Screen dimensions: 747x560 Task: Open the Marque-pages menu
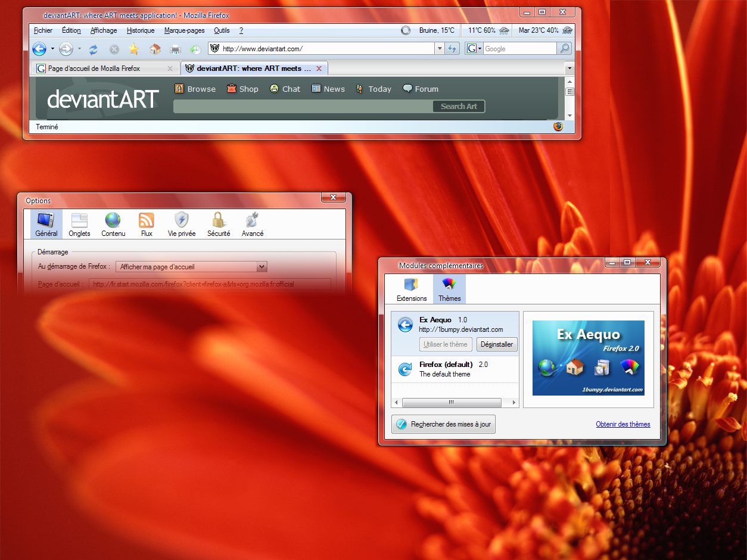[x=184, y=30]
